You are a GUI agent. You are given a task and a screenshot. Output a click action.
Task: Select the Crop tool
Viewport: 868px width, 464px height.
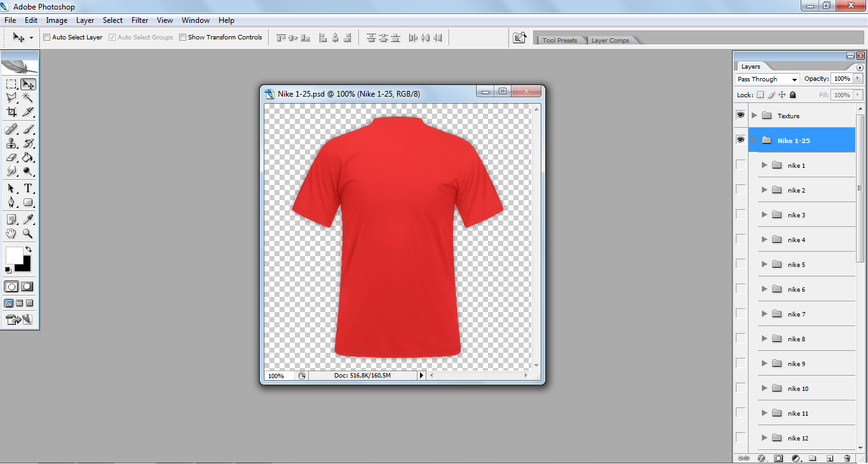pos(11,112)
